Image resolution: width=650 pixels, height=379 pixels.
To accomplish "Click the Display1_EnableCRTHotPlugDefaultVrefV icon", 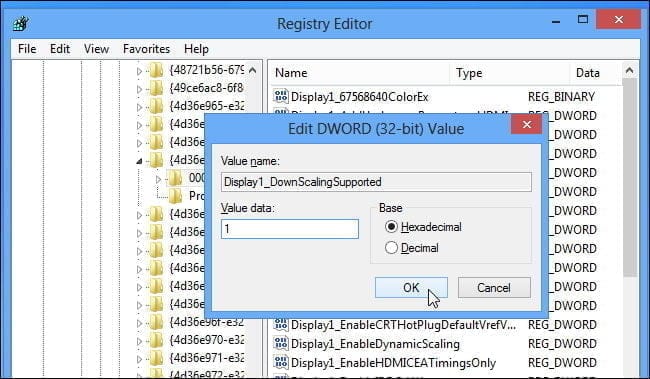I will click(x=281, y=324).
